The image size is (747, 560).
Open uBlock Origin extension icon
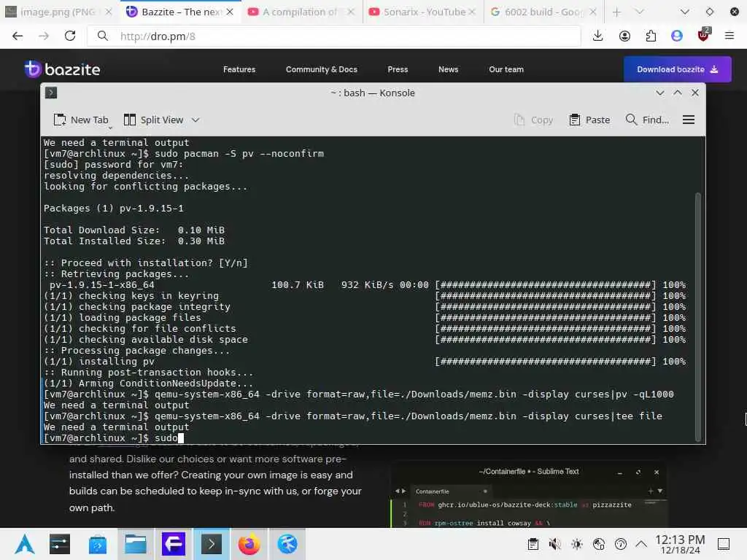(x=703, y=35)
